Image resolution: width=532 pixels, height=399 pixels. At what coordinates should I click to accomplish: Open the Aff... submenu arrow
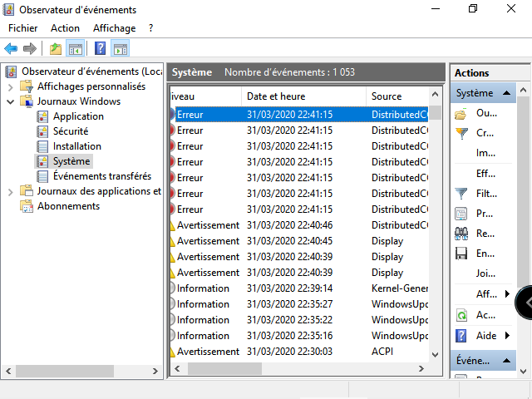click(507, 293)
